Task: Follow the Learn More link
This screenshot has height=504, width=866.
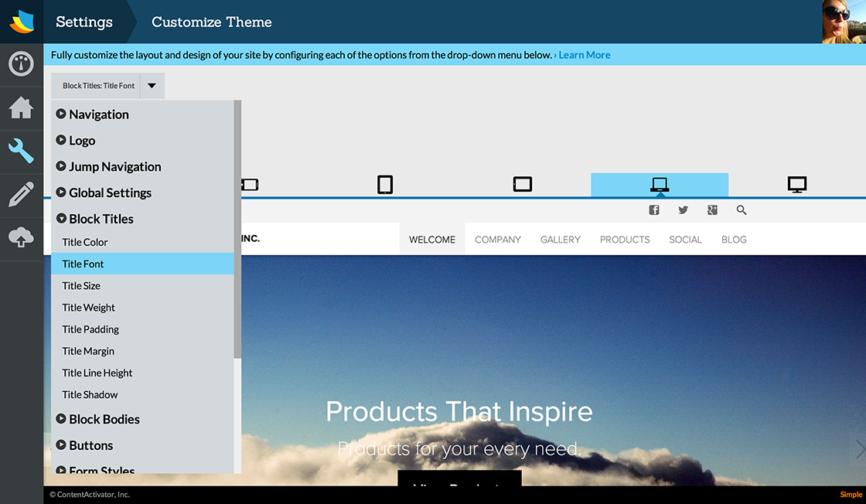Action: (585, 55)
